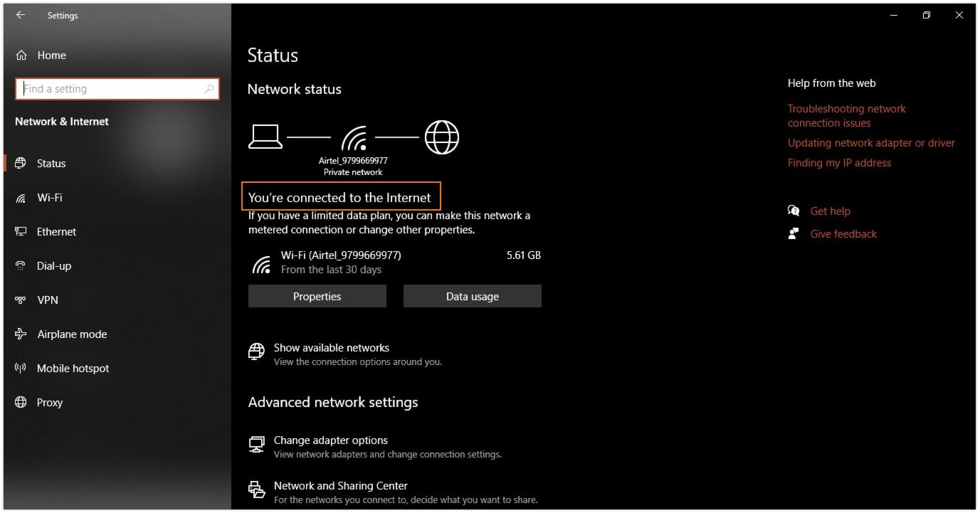This screenshot has height=513, width=980.
Task: Open Data usage for Wi-Fi
Action: pos(472,296)
